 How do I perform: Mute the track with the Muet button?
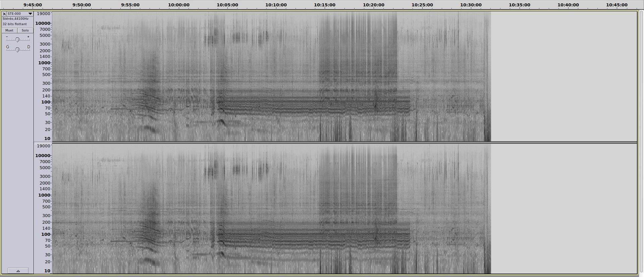[x=9, y=30]
